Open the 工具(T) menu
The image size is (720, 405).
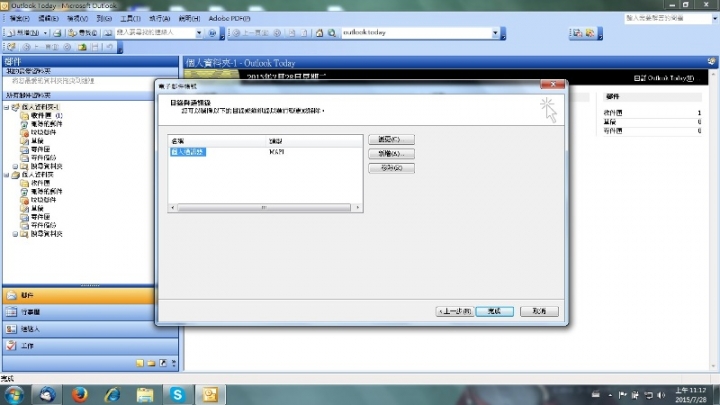[x=130, y=18]
